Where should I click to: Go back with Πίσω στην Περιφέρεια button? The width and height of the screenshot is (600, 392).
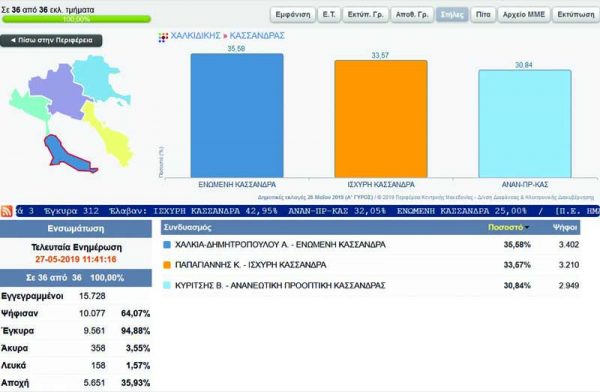51,41
